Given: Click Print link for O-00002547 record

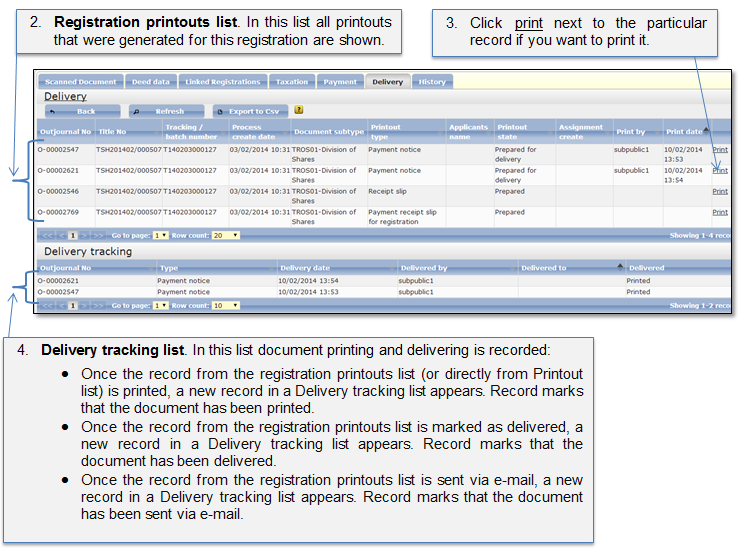Looking at the screenshot, I should [719, 150].
